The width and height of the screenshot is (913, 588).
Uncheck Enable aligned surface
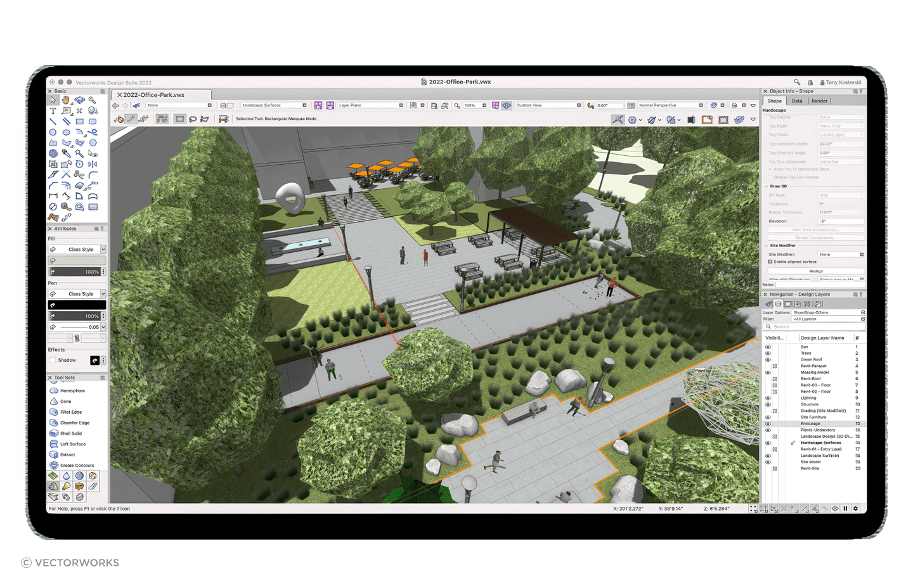(770, 262)
